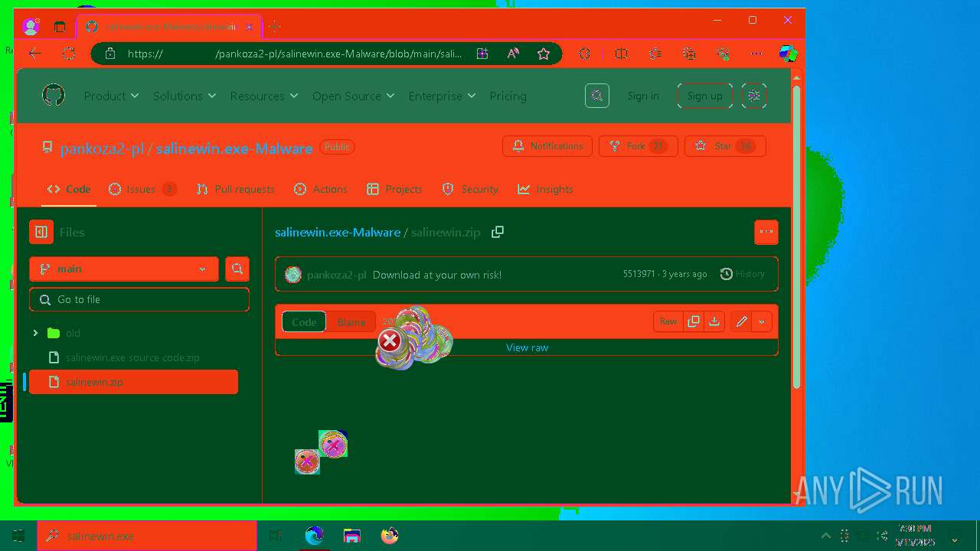This screenshot has height=551, width=980.
Task: Open Windows Start menu
Action: [x=18, y=536]
